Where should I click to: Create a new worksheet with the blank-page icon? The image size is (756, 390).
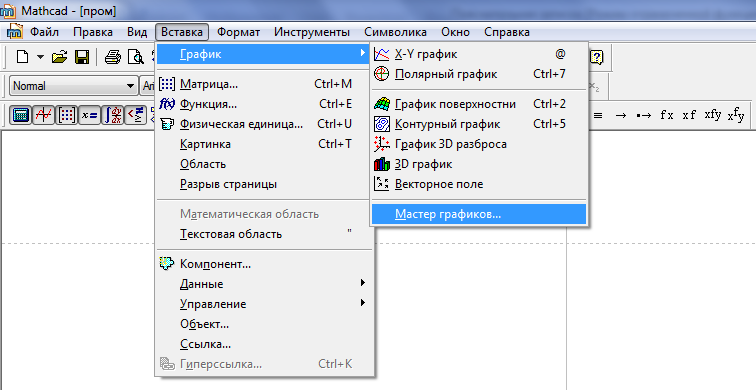tap(22, 57)
